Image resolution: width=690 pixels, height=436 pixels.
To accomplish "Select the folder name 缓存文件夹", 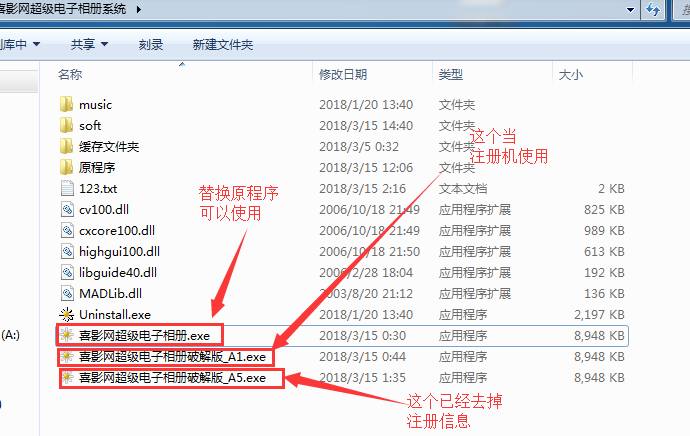I will (x=109, y=147).
